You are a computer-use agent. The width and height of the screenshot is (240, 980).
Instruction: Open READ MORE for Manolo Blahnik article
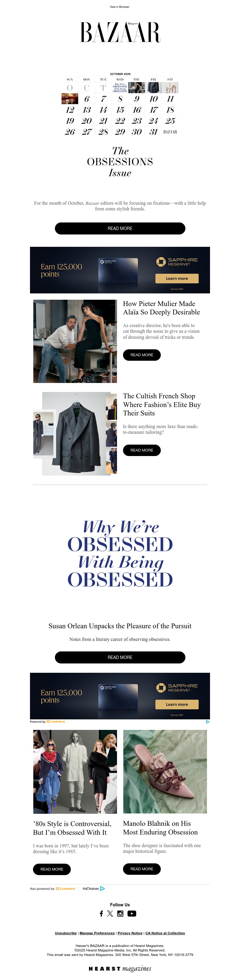point(142,868)
